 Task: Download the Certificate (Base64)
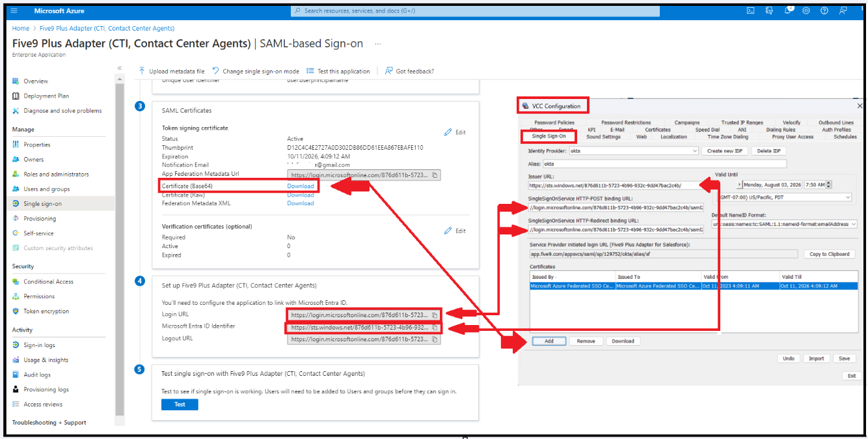(301, 186)
